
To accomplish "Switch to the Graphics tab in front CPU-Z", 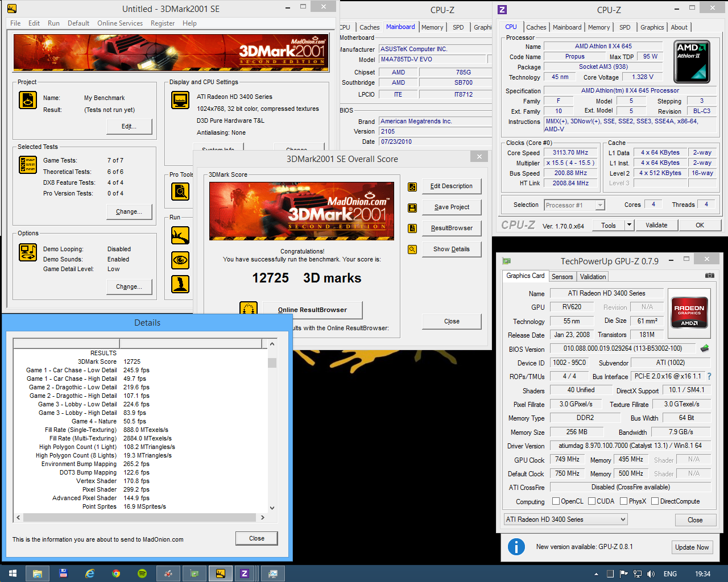I will [x=652, y=27].
